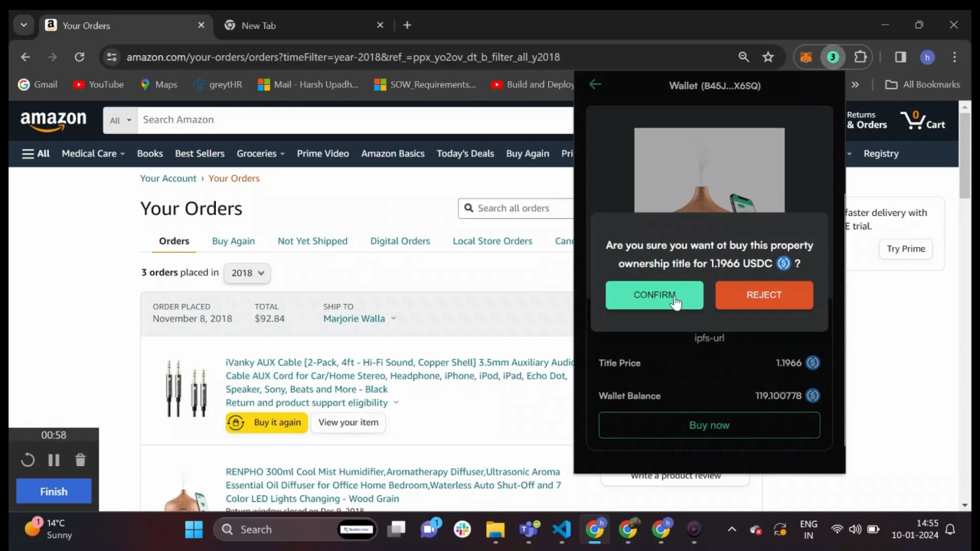Viewport: 980px width, 551px height.
Task: Click the Buy it again button
Action: (266, 422)
